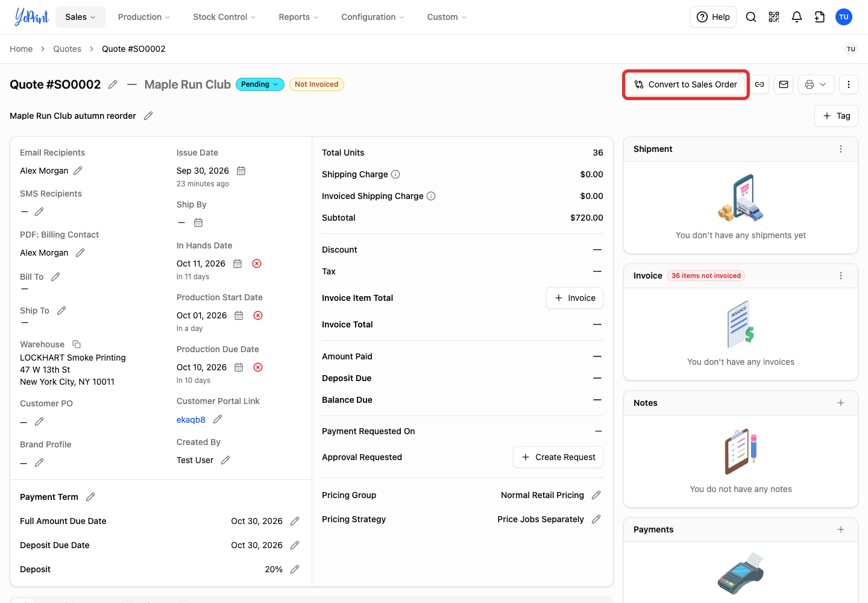The image size is (868, 603).
Task: Go to Quotes breadcrumb
Action: [x=67, y=49]
